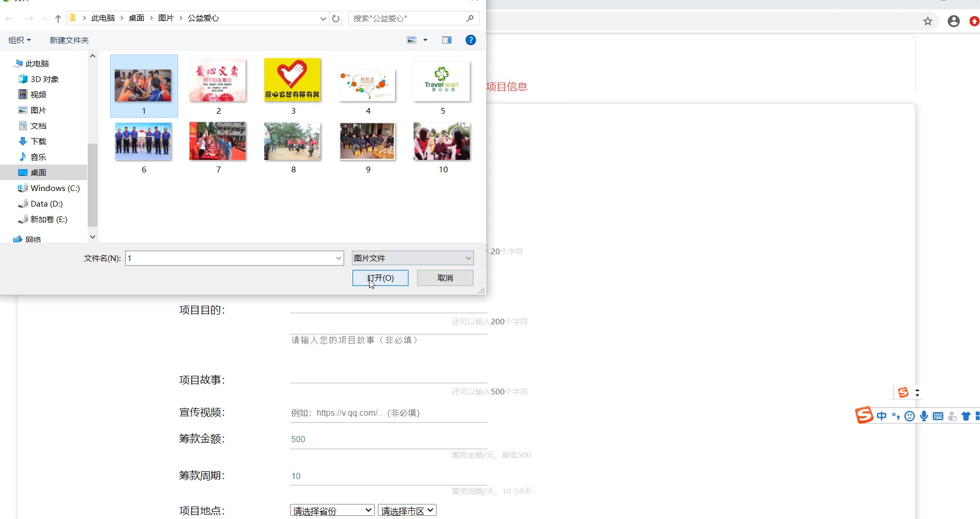Image resolution: width=980 pixels, height=519 pixels.
Task: Select image thumbnail 4
Action: tap(367, 86)
